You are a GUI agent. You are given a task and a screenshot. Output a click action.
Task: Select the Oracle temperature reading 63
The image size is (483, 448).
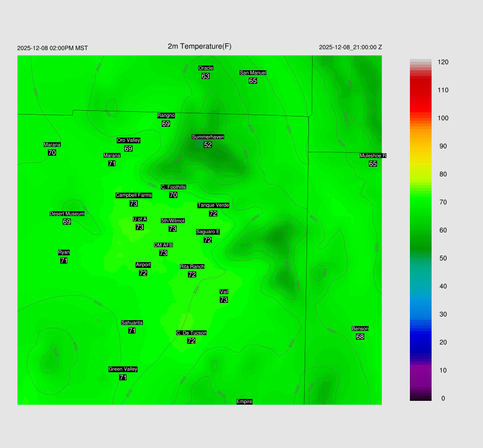pos(206,76)
